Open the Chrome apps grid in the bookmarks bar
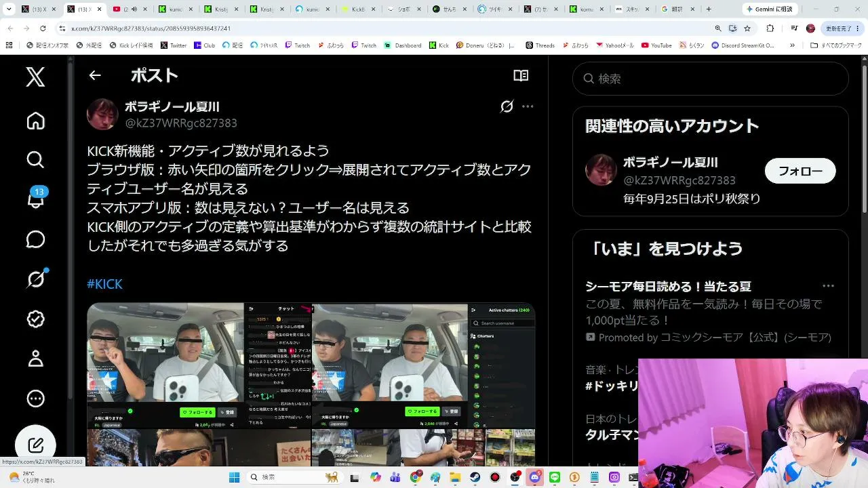868x488 pixels. (x=9, y=45)
